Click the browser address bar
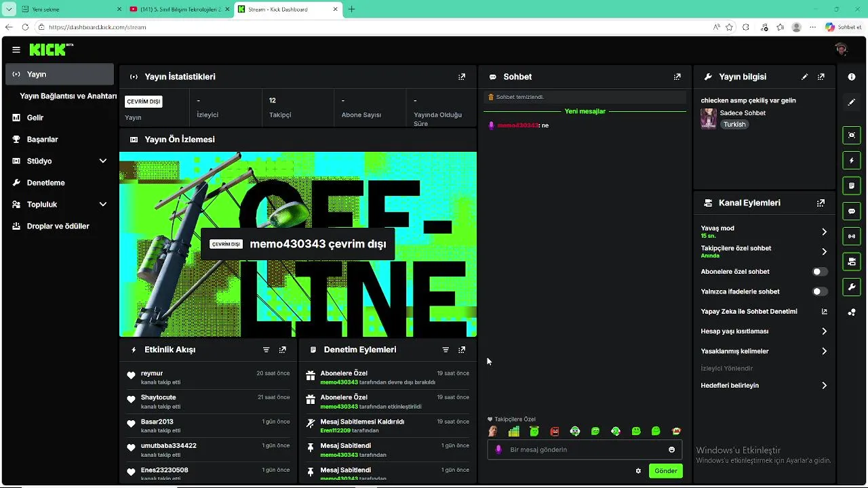The height and width of the screenshot is (488, 868). (373, 27)
